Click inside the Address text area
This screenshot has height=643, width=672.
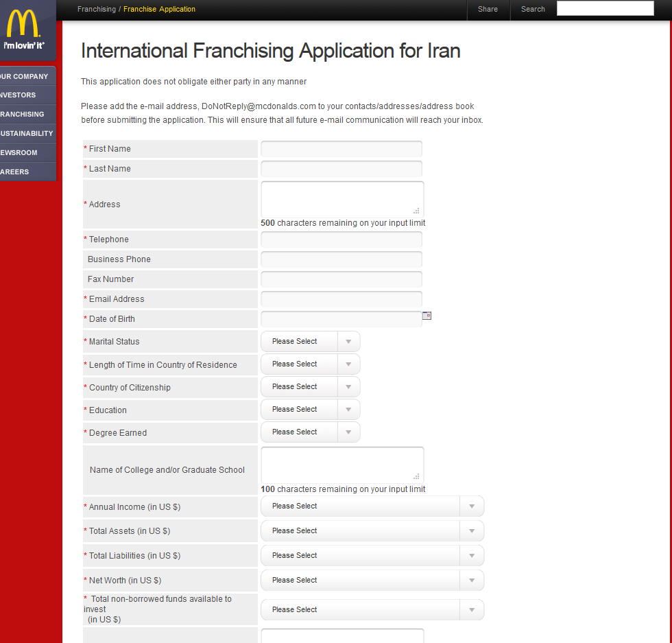coord(342,199)
